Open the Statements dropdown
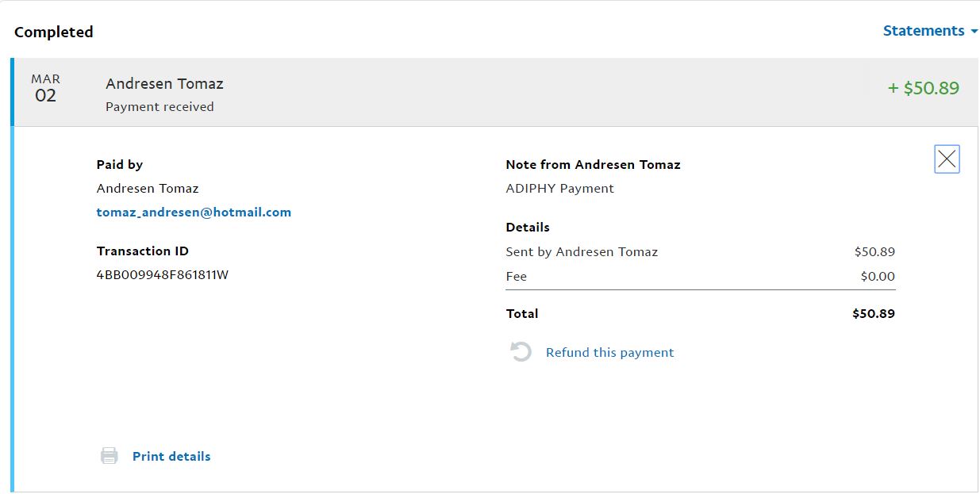The width and height of the screenshot is (980, 494). (x=929, y=31)
